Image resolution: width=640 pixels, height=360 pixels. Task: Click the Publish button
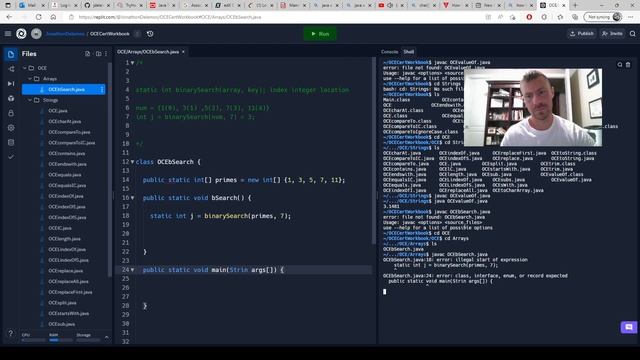582,34
